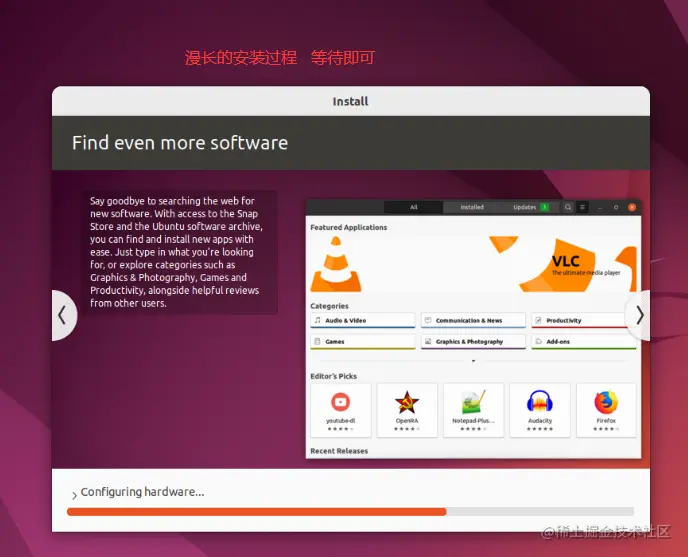Open the Notepad-Plus app icon
The height and width of the screenshot is (557, 688).
click(473, 402)
